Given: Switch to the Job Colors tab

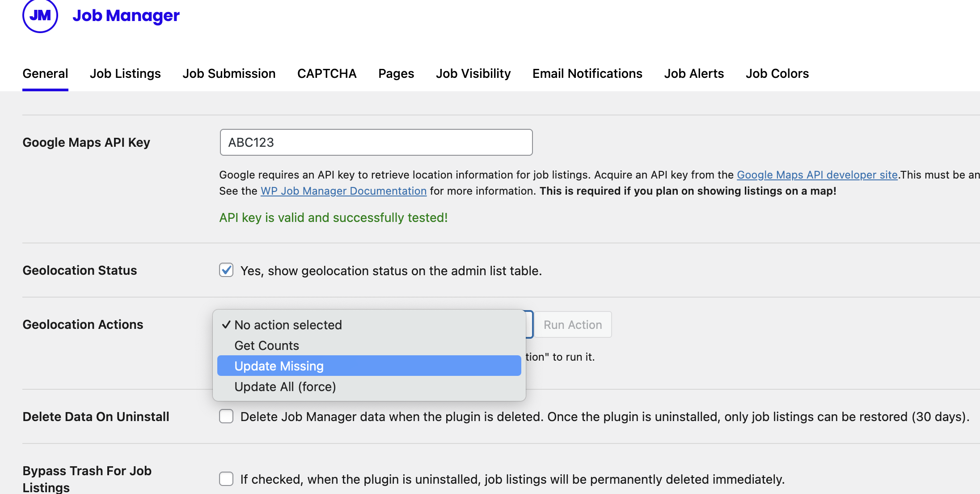Looking at the screenshot, I should (777, 73).
